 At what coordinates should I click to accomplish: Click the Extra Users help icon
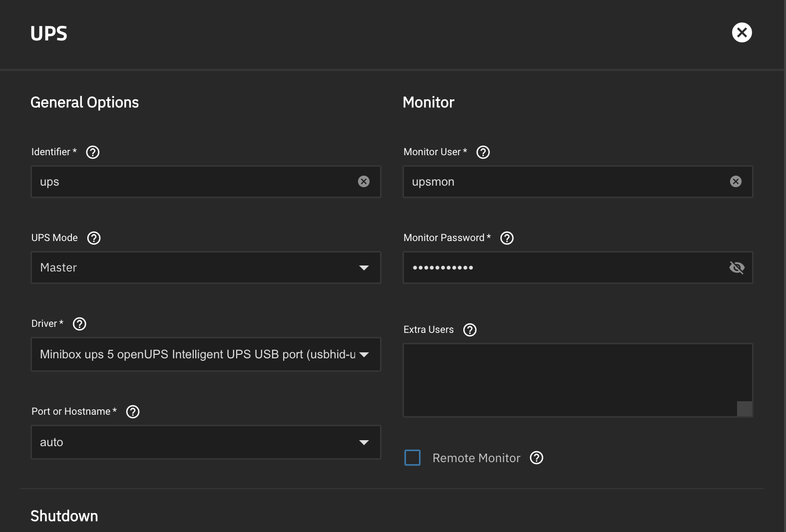(x=470, y=330)
